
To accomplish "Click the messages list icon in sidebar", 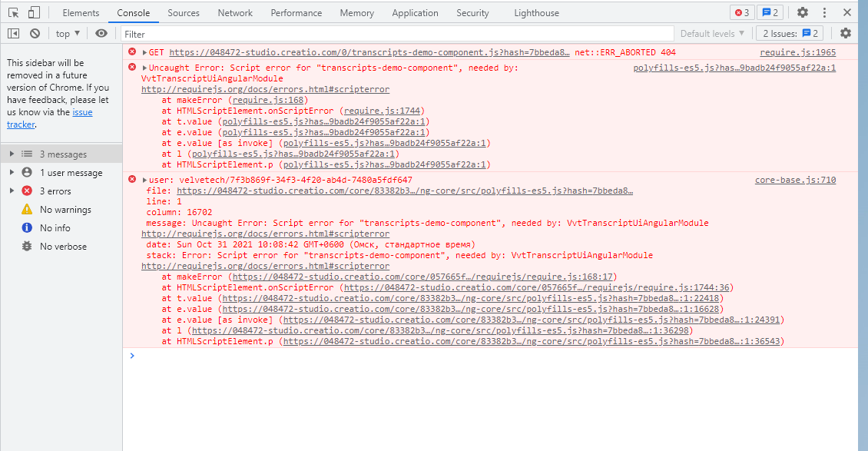I will (x=27, y=154).
